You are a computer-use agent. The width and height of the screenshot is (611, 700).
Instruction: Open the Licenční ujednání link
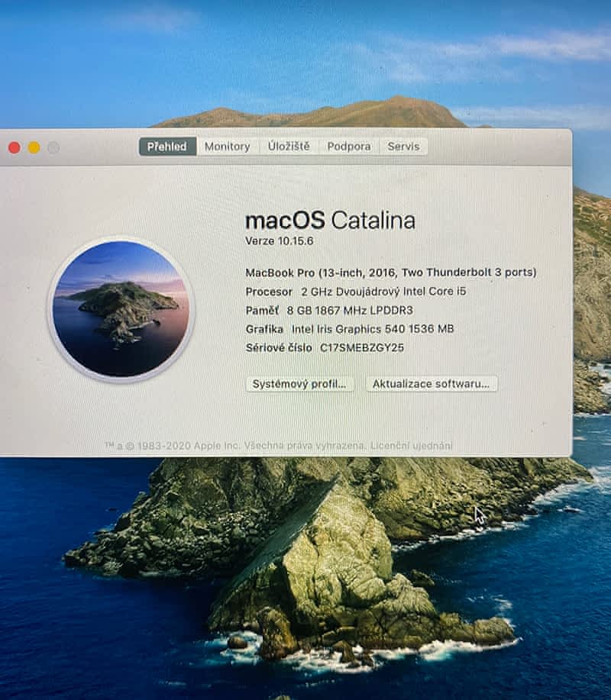[412, 446]
